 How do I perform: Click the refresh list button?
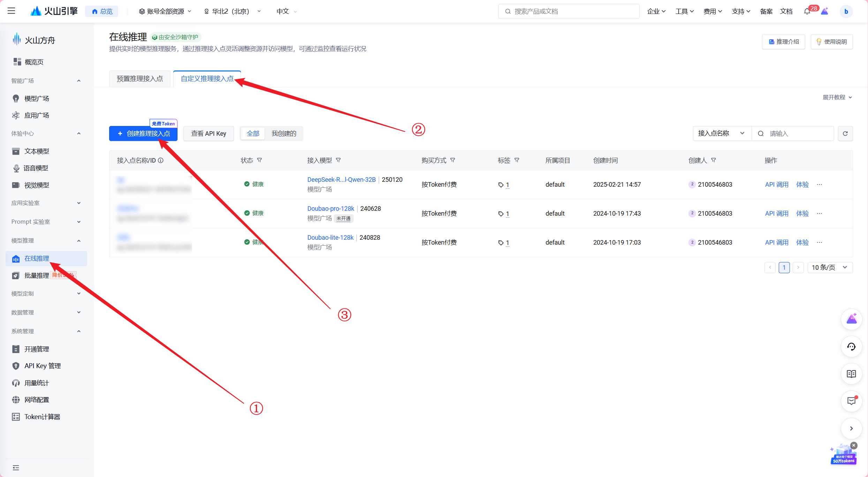[x=845, y=133]
